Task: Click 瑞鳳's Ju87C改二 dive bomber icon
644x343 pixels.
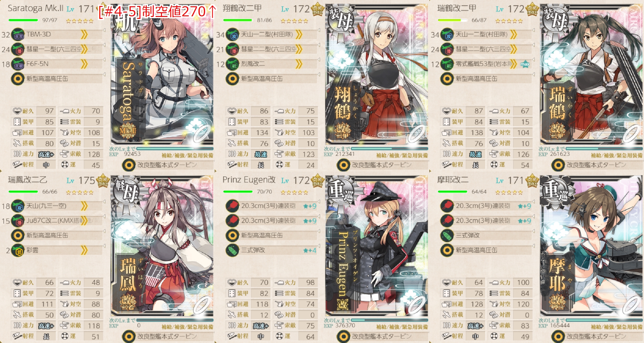Action: (x=18, y=221)
